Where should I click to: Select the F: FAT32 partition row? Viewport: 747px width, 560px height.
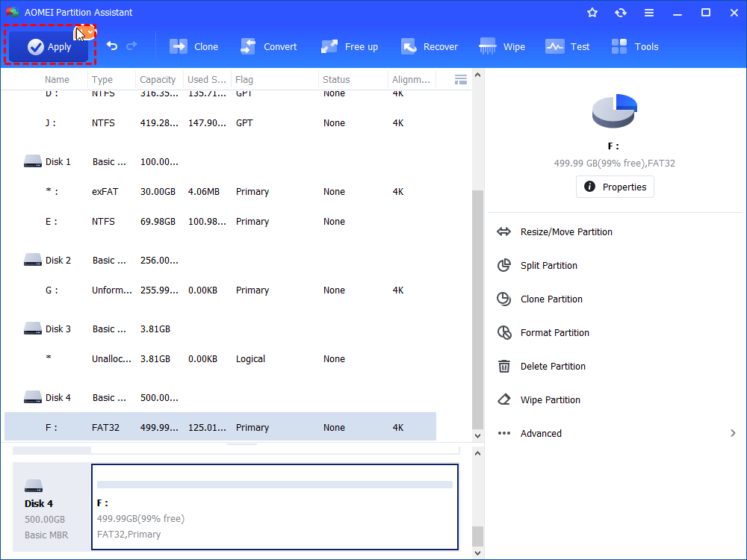tap(220, 427)
